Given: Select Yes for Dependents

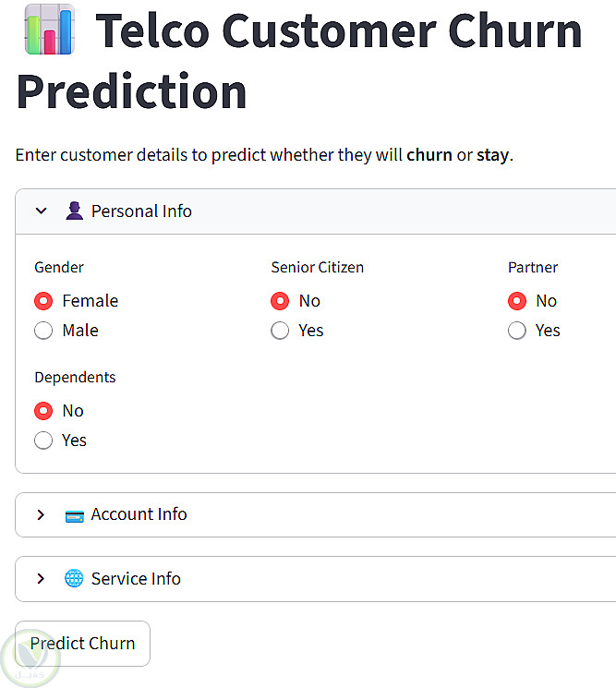Looking at the screenshot, I should tap(43, 441).
